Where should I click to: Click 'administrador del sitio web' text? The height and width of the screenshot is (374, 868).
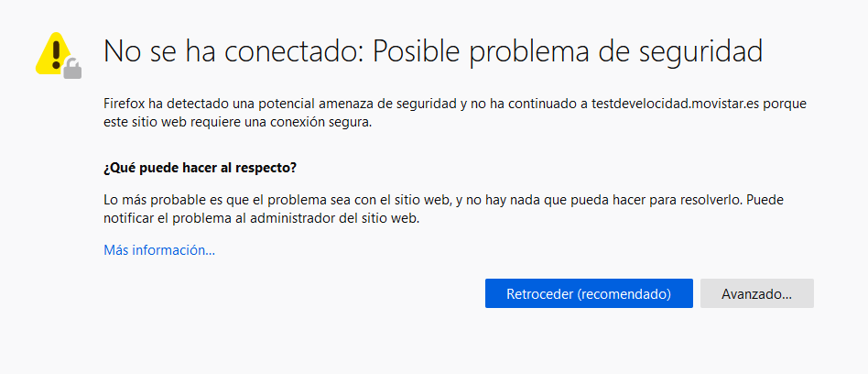[x=334, y=218]
